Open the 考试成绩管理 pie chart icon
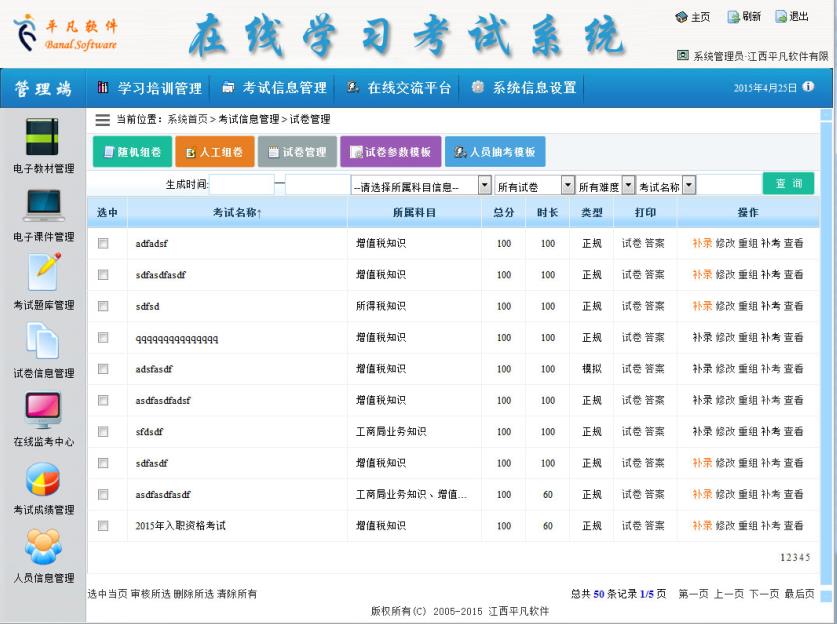 (42, 478)
